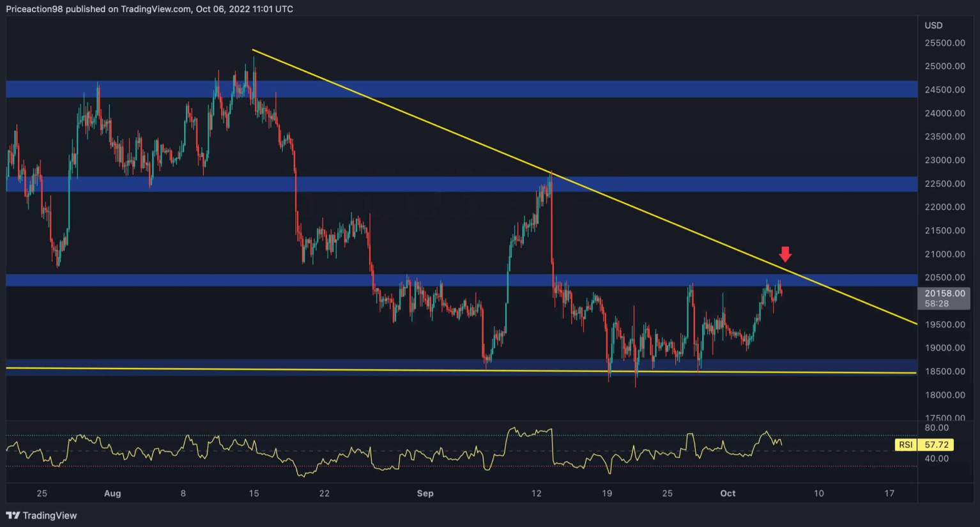The width and height of the screenshot is (980, 527).
Task: Select the yellow RSI label badge
Action: pos(905,445)
